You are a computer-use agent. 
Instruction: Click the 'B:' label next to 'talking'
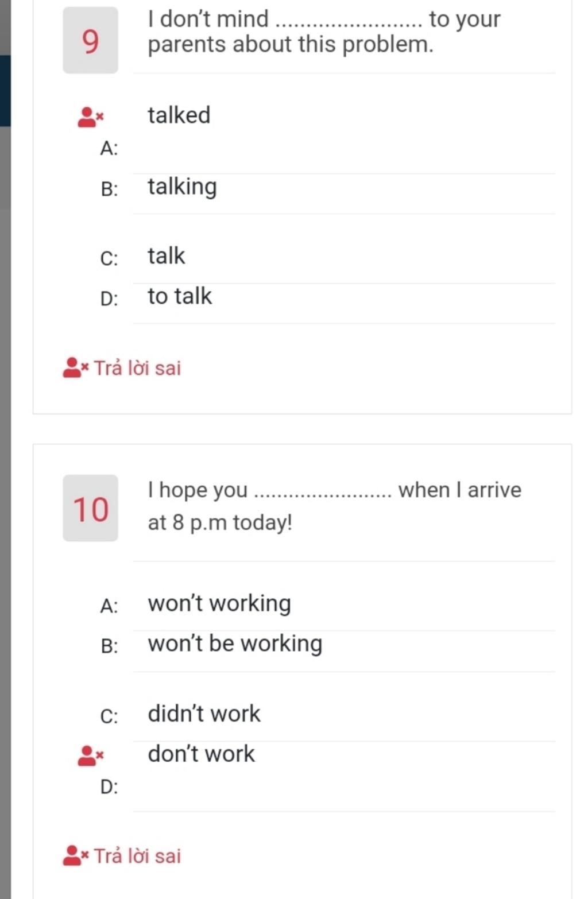[109, 189]
